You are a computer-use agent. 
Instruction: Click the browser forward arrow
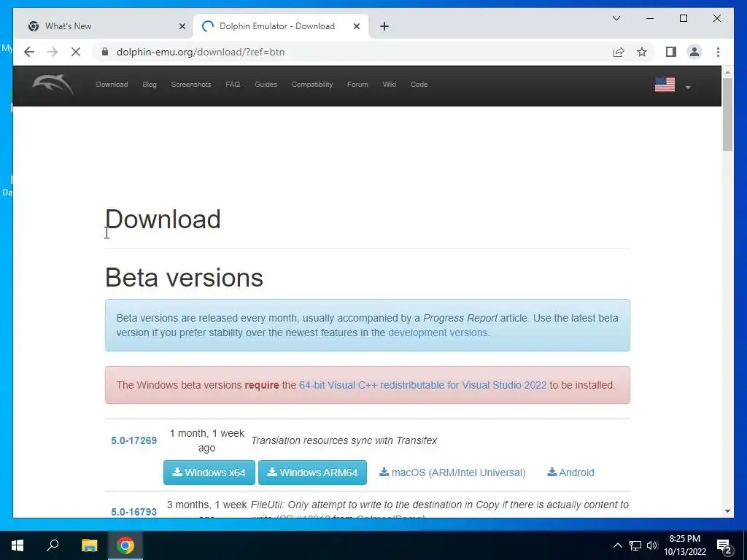(53, 52)
